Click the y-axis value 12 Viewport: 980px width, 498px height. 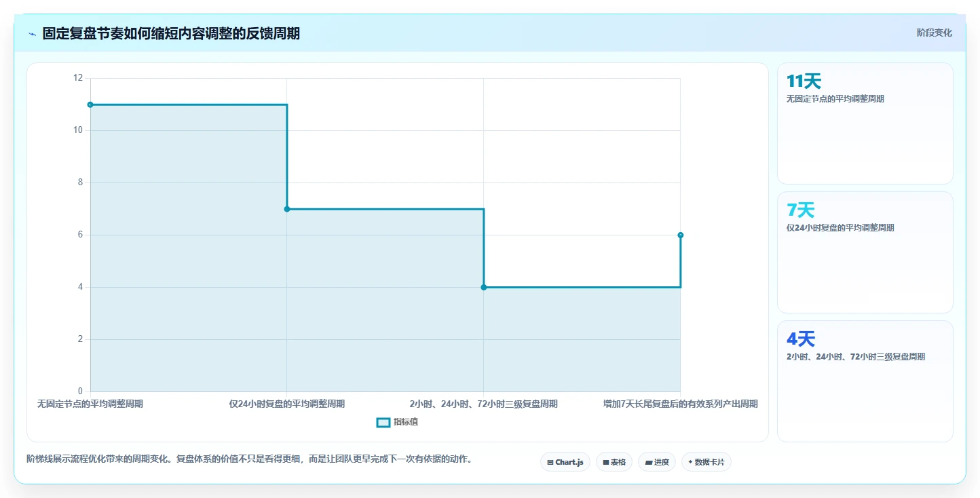pos(78,78)
